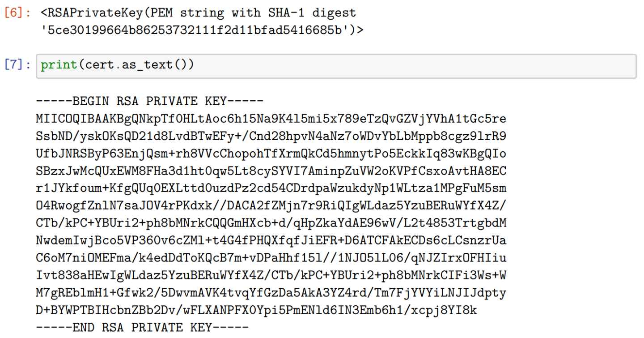Screen dimensions: 644x338
Task: Click the key line starting with M7gREblmH1
Action: coord(271,293)
